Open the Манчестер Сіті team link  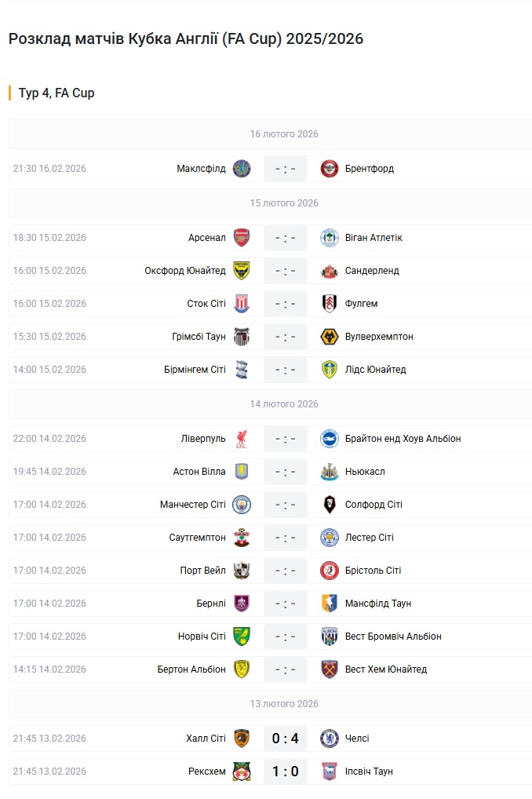pyautogui.click(x=193, y=505)
